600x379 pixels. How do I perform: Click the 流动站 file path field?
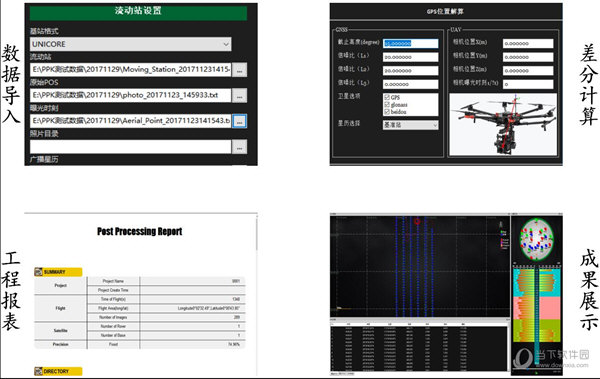click(130, 69)
